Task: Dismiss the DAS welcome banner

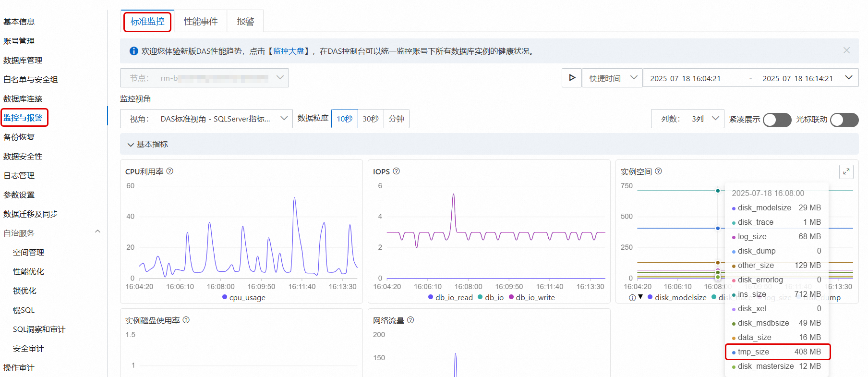Action: click(846, 50)
